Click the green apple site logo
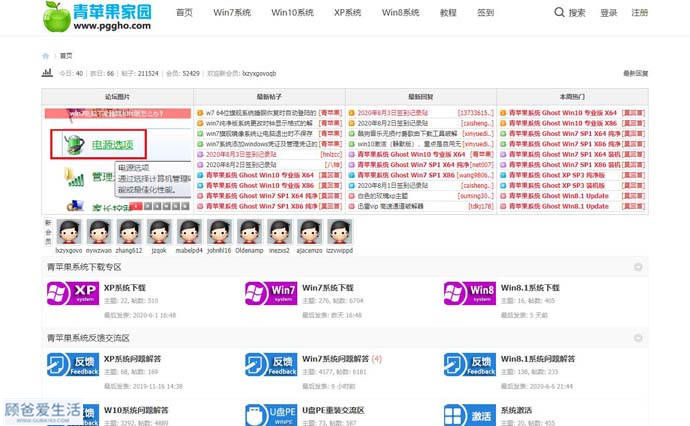The image size is (690, 426). tap(57, 17)
